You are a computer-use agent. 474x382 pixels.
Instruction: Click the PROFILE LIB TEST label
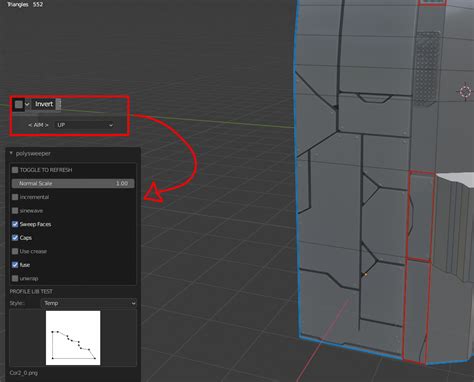(31, 291)
